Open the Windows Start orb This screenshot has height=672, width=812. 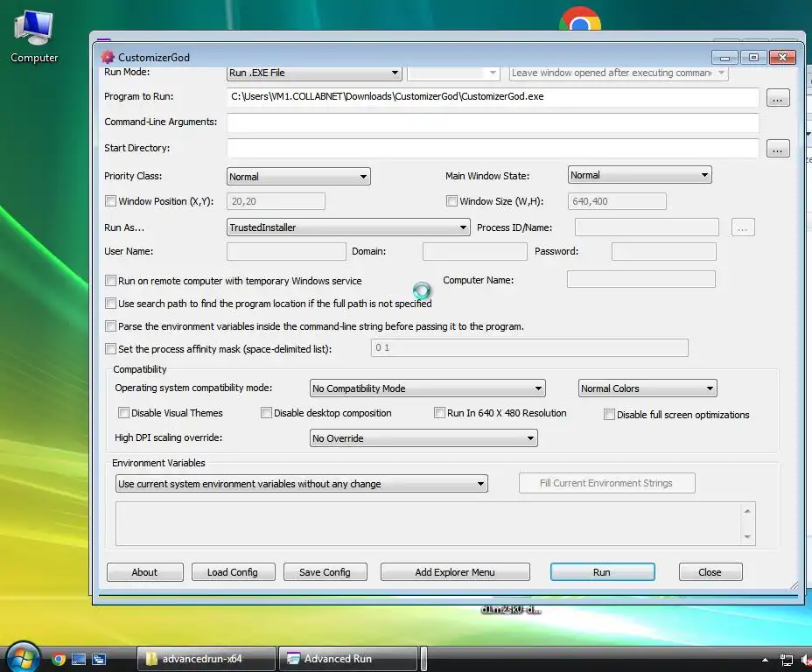click(x=23, y=658)
